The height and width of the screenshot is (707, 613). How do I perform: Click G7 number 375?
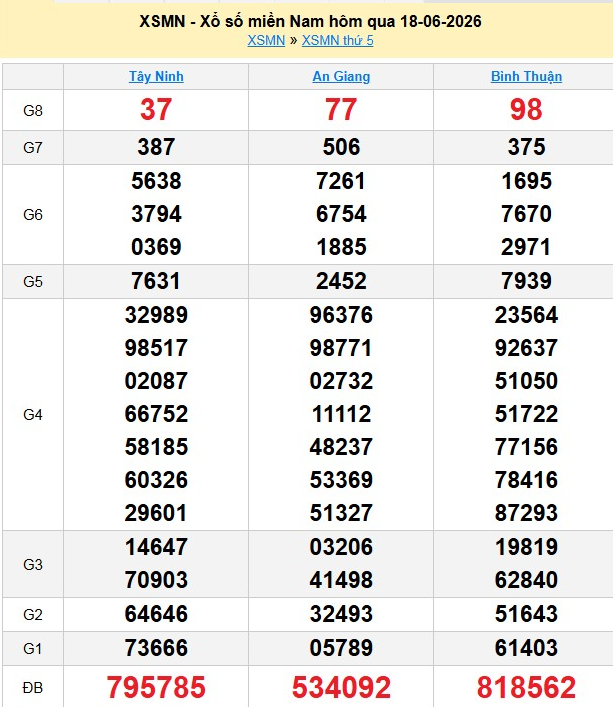click(526, 147)
